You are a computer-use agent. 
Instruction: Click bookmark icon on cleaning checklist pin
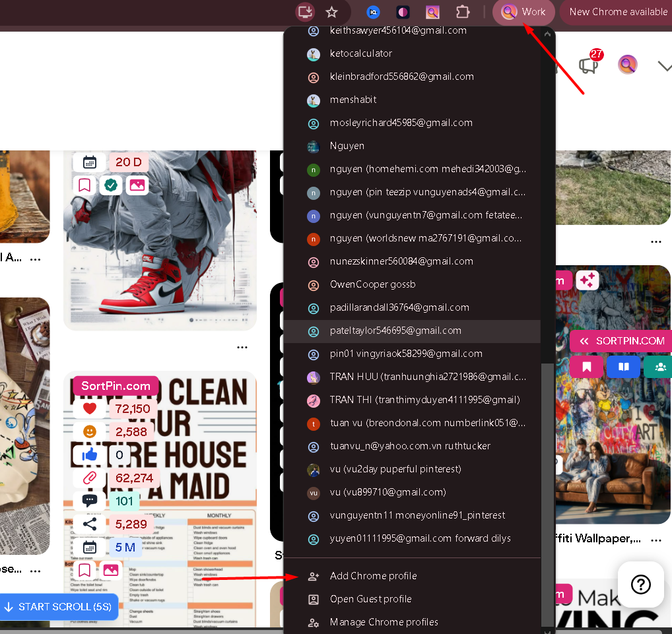point(84,571)
